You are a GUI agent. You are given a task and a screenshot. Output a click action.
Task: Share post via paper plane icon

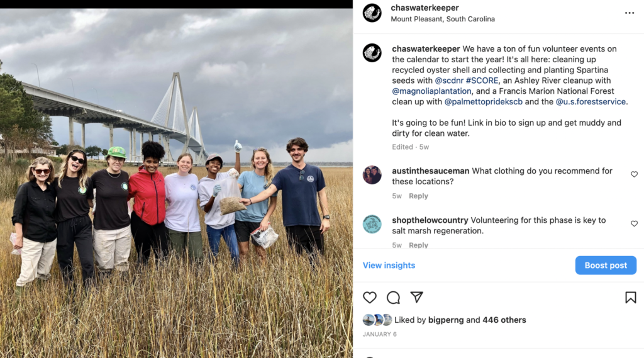tap(416, 297)
